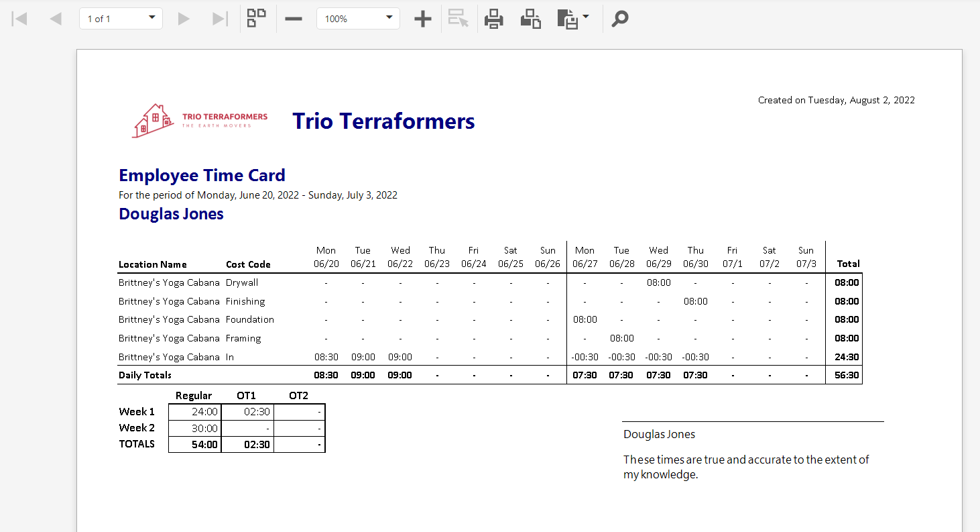Go to the next page
980x532 pixels.
click(184, 19)
